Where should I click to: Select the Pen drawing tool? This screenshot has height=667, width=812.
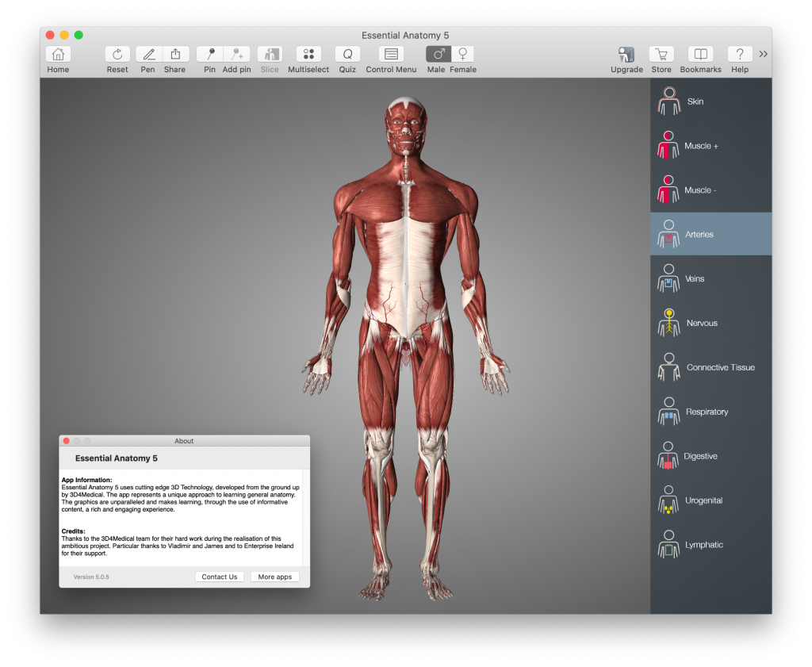click(x=148, y=55)
